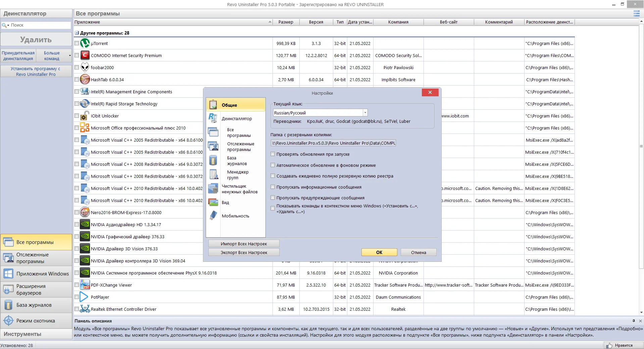Image resolution: width=644 pixels, height=349 pixels.
Task: Pin the Панель описания panel
Action: (634, 321)
